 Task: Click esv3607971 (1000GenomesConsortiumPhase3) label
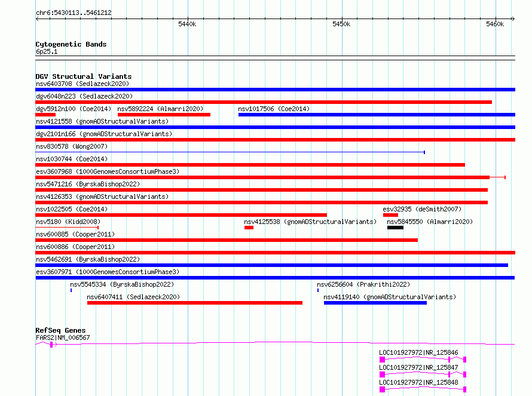108,272
